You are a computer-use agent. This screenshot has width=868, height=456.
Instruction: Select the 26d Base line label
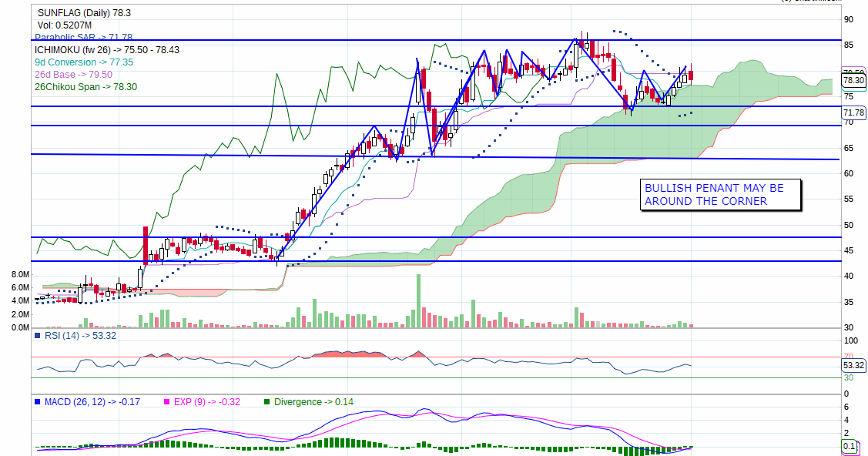point(72,74)
